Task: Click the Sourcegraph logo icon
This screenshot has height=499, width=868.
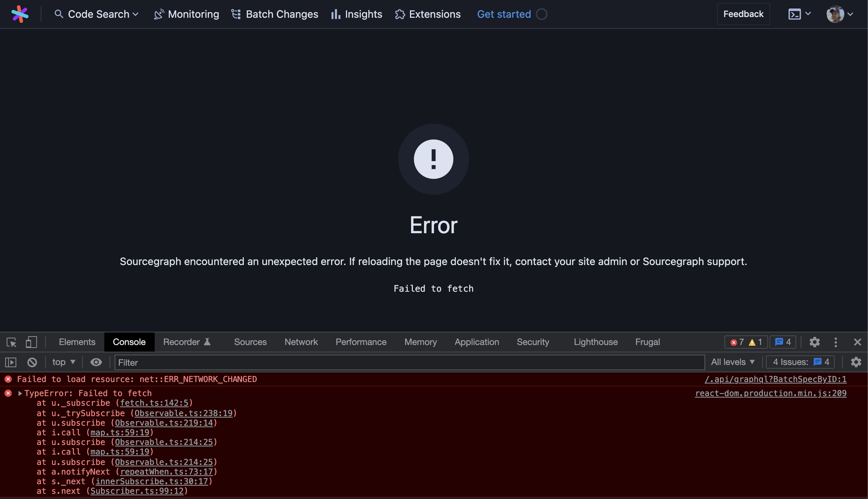Action: [x=20, y=14]
